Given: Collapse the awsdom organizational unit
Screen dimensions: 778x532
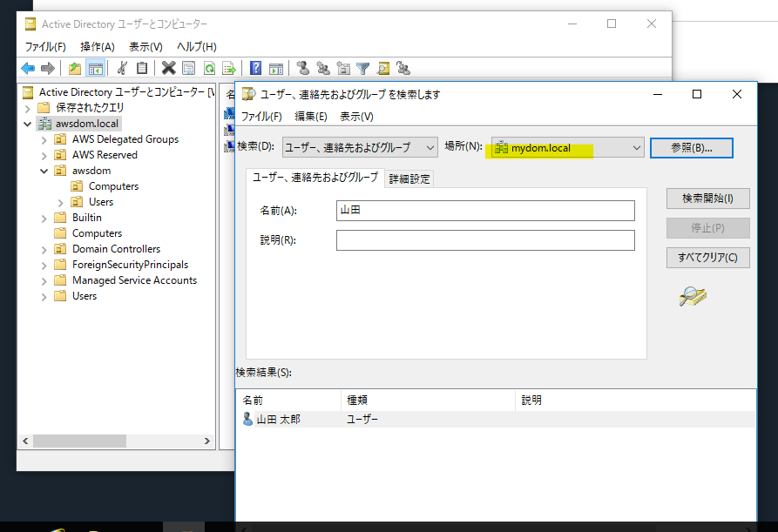Looking at the screenshot, I should 44,171.
